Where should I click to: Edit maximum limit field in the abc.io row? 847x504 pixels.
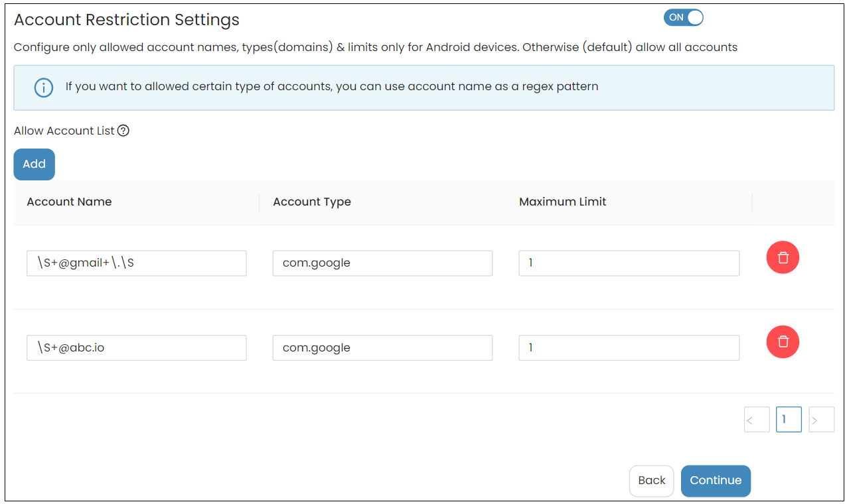[x=629, y=348]
